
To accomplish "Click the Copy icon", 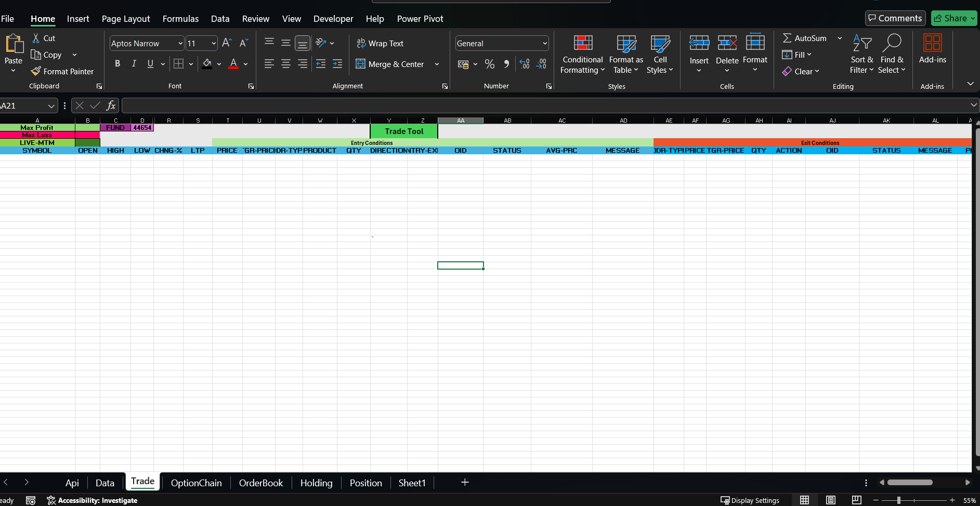I will 36,55.
